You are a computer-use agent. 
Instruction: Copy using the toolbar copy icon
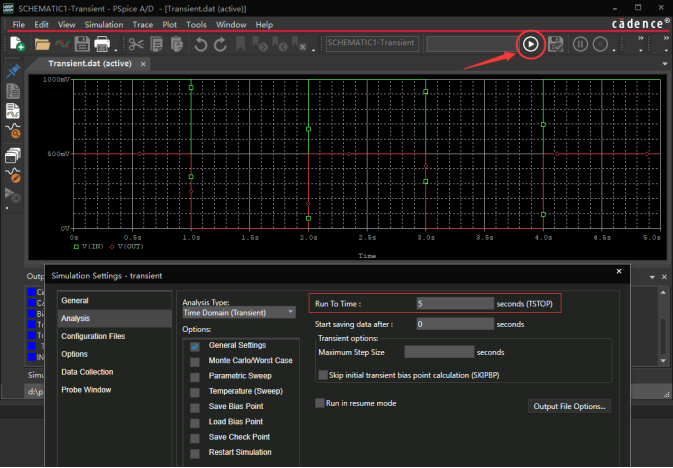tap(157, 44)
